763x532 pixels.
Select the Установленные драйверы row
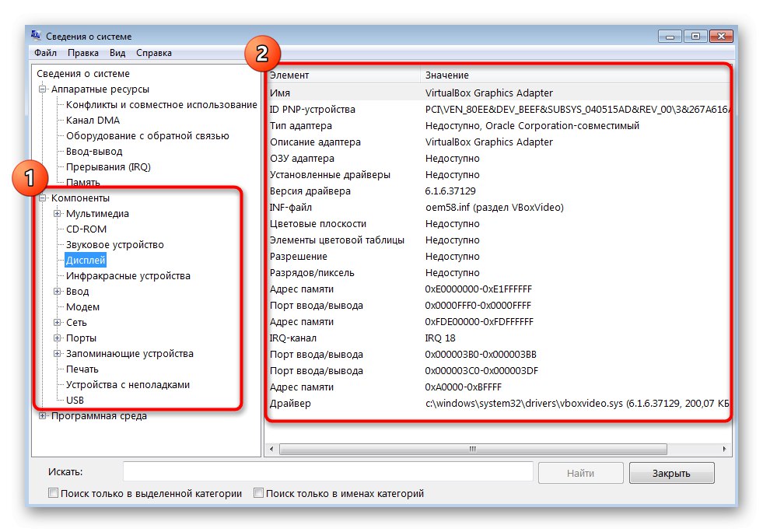pyautogui.click(x=499, y=175)
